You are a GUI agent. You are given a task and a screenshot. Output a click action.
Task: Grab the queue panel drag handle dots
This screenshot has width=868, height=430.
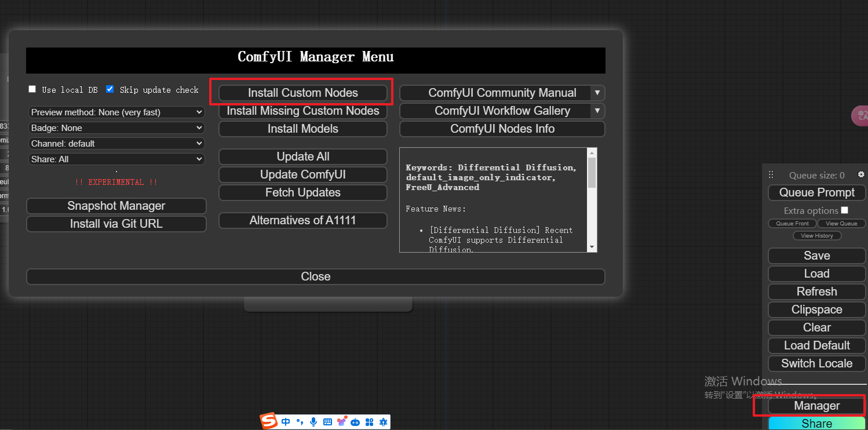click(771, 174)
